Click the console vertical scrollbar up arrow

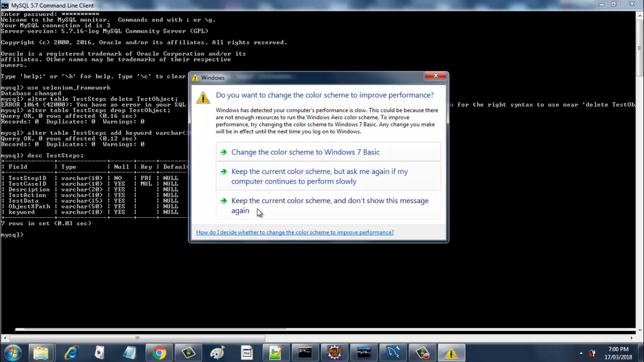(x=639, y=16)
